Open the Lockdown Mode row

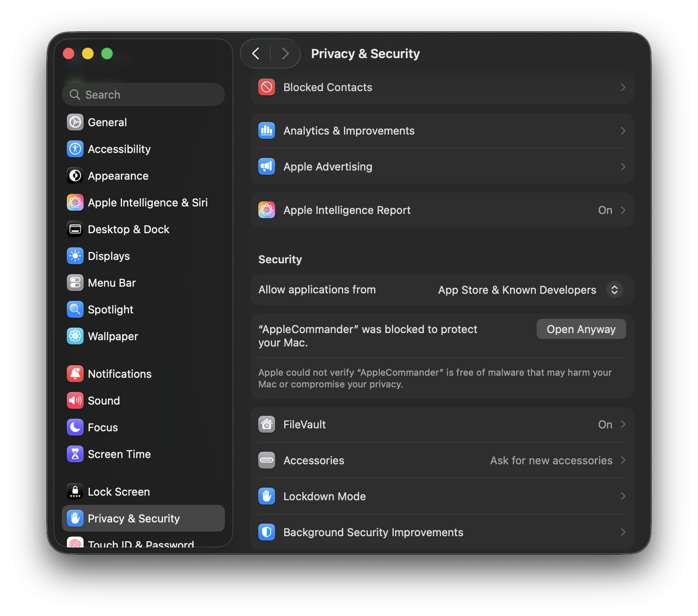(442, 496)
